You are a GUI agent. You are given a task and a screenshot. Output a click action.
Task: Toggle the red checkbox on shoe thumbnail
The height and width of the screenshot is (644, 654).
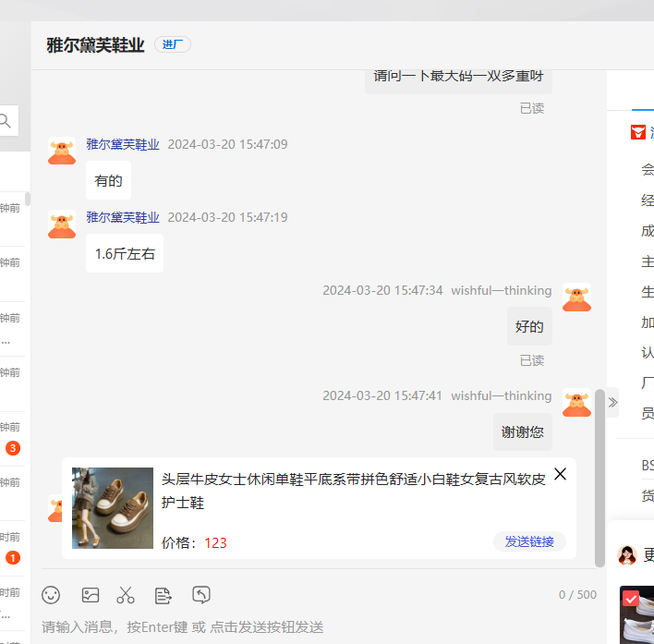tap(631, 599)
